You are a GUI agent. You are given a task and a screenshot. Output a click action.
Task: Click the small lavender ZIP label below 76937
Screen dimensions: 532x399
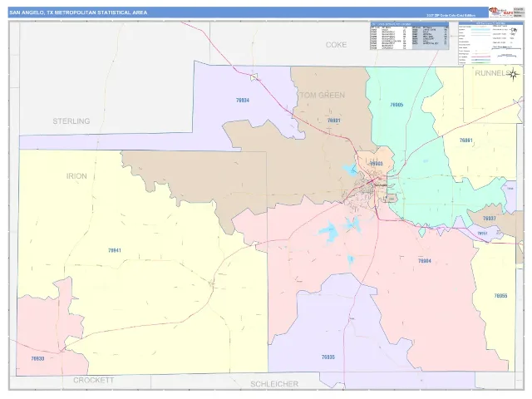click(x=482, y=234)
